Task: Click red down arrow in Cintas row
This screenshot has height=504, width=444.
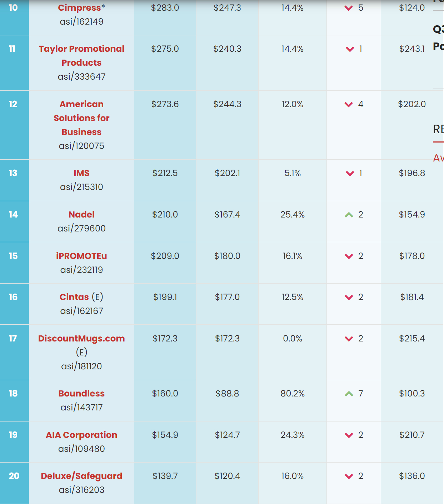Action: pyautogui.click(x=349, y=297)
